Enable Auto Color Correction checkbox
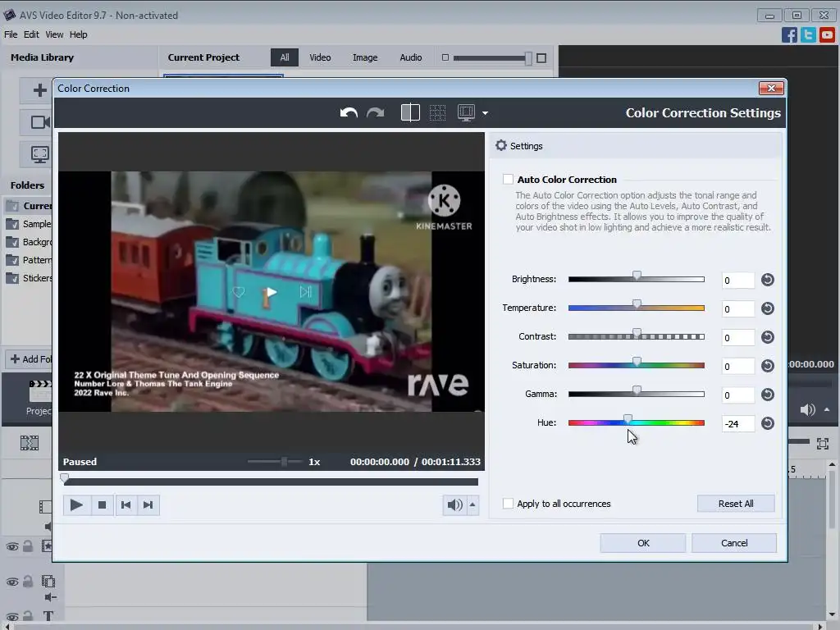The width and height of the screenshot is (840, 630). click(x=508, y=180)
